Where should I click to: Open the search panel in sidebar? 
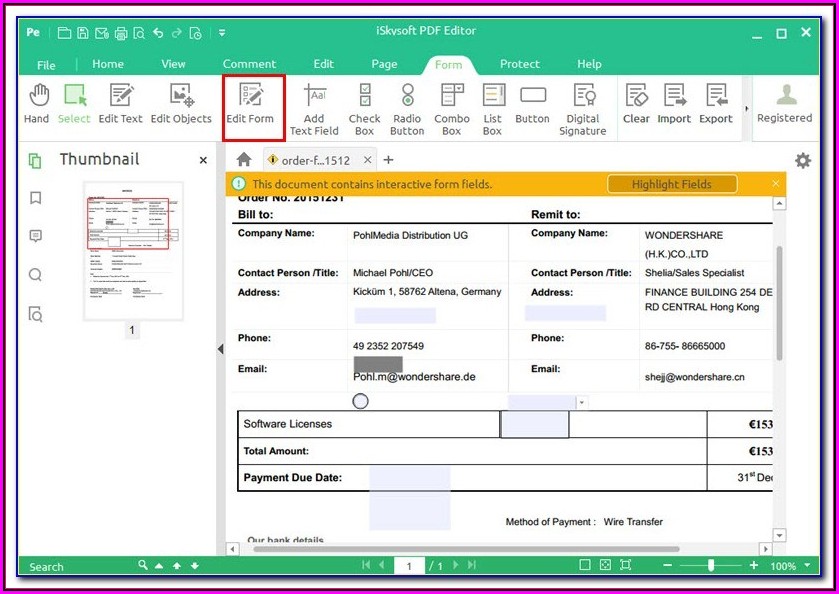(35, 275)
